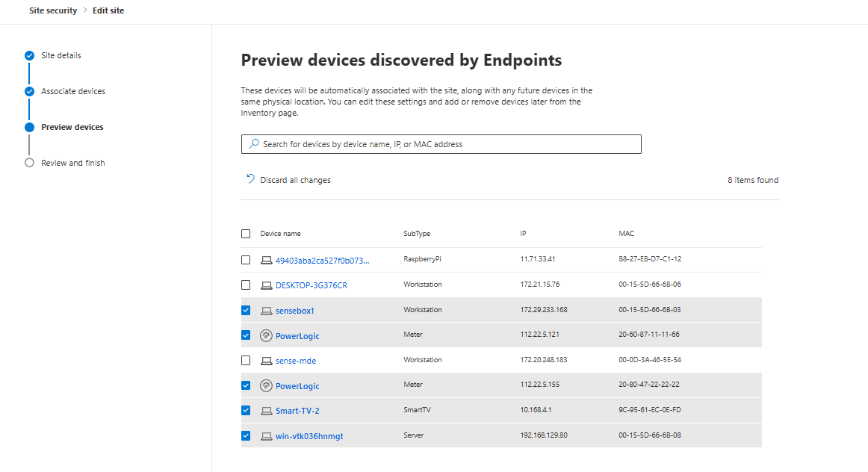The image size is (868, 472).
Task: Open the win-vtk036hnmgt device link
Action: pyautogui.click(x=309, y=436)
